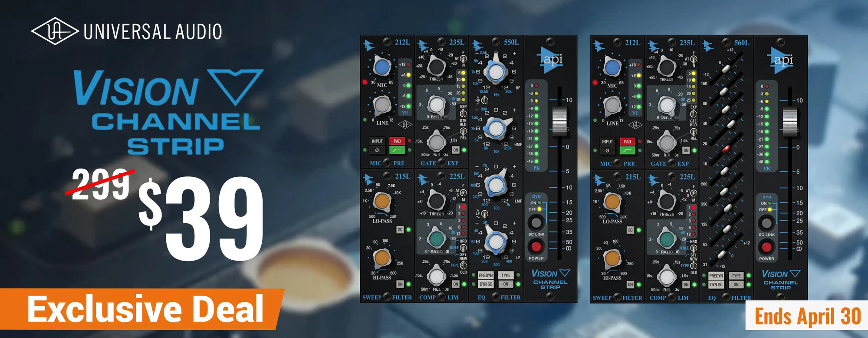The image size is (868, 338).
Task: Toggle green low-cut filter button on left strip preamp
Action: tap(397, 150)
